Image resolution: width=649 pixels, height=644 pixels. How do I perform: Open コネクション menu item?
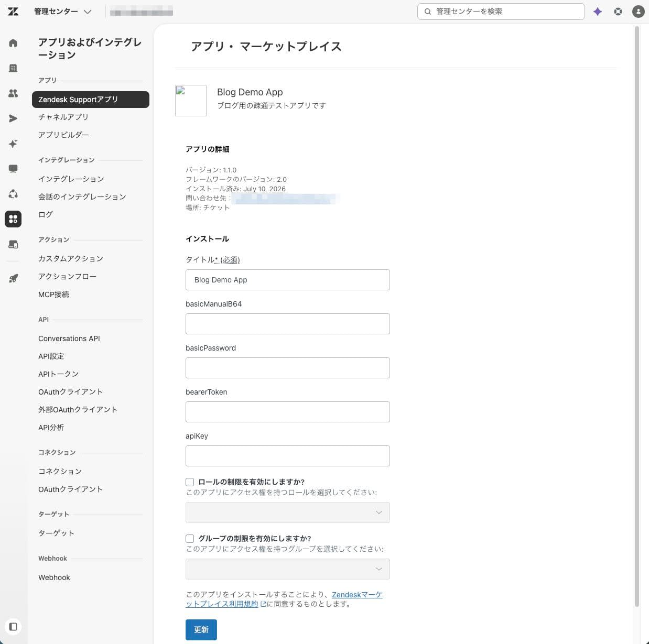pos(60,472)
